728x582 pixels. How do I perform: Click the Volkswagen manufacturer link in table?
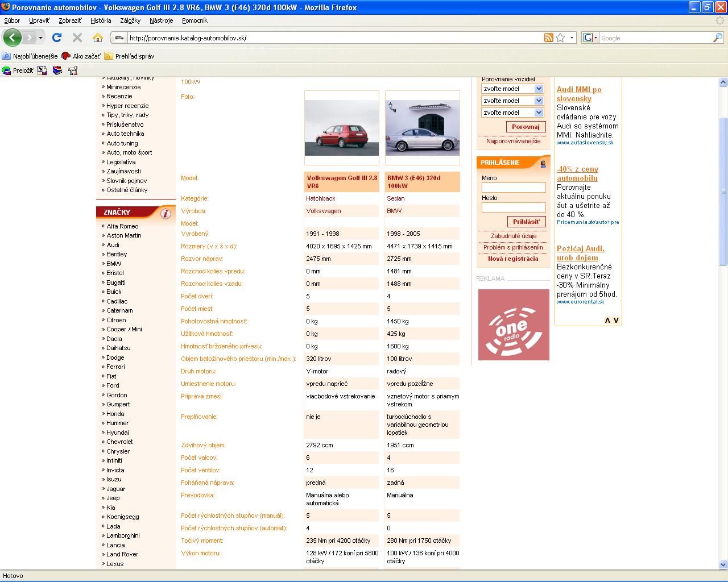(324, 211)
